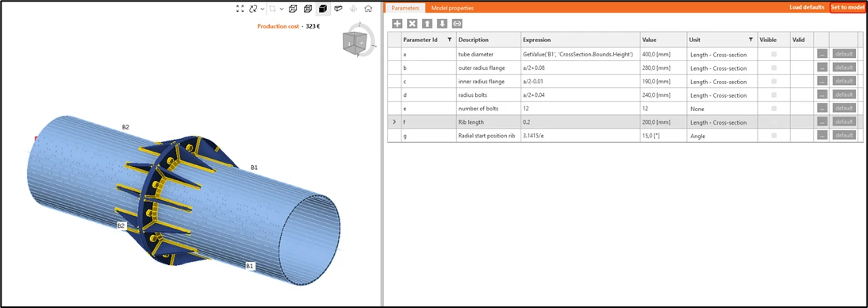
Task: Click the zoom-to-fit view icon
Action: pyautogui.click(x=240, y=8)
